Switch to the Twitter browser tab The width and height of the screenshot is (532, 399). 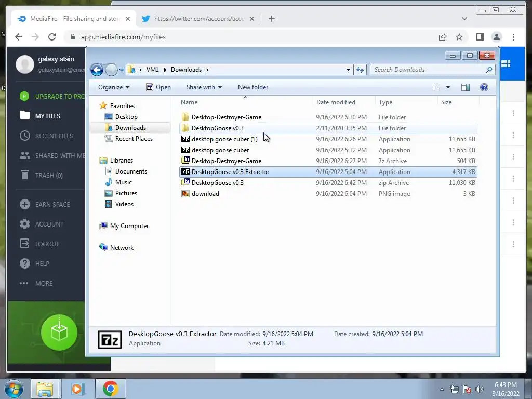pos(198,19)
